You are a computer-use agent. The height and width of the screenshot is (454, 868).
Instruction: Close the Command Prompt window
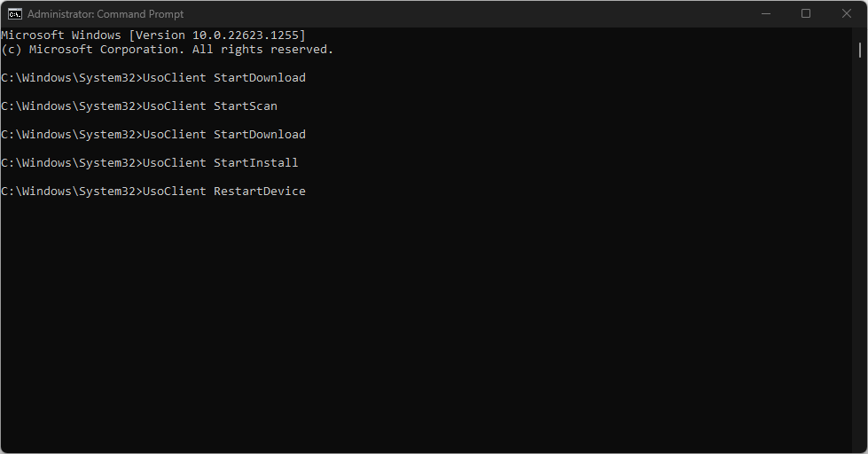(847, 13)
